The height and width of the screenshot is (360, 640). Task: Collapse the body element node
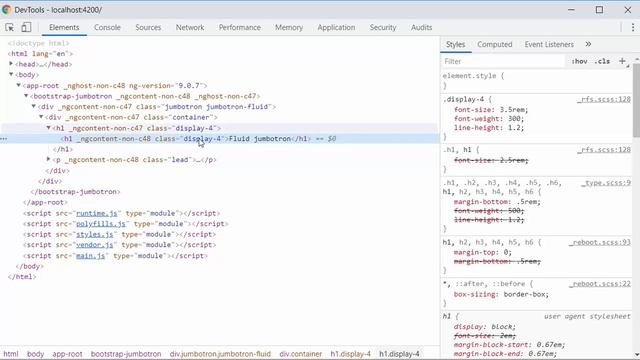coord(11,74)
